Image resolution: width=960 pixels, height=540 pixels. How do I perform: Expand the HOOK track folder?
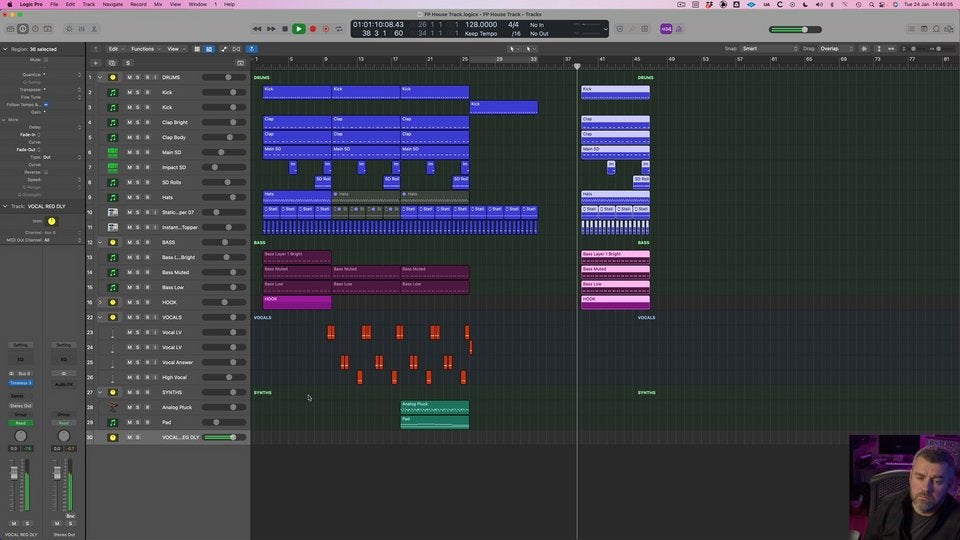100,302
